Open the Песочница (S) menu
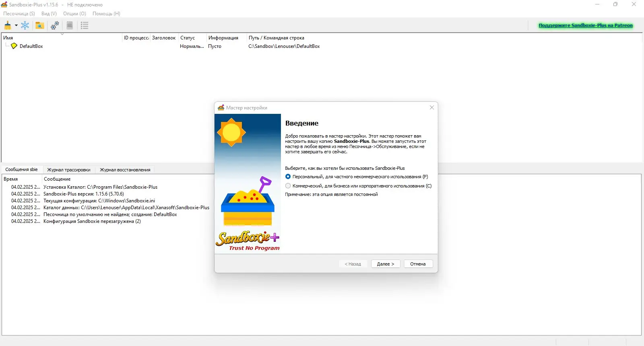 pyautogui.click(x=19, y=14)
